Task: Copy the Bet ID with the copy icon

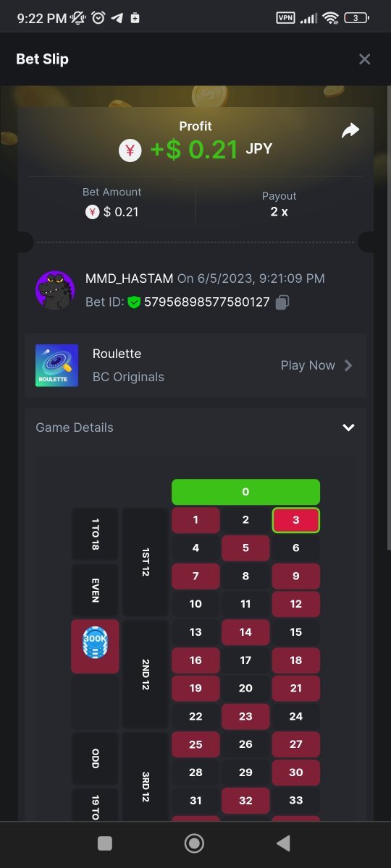Action: (283, 302)
